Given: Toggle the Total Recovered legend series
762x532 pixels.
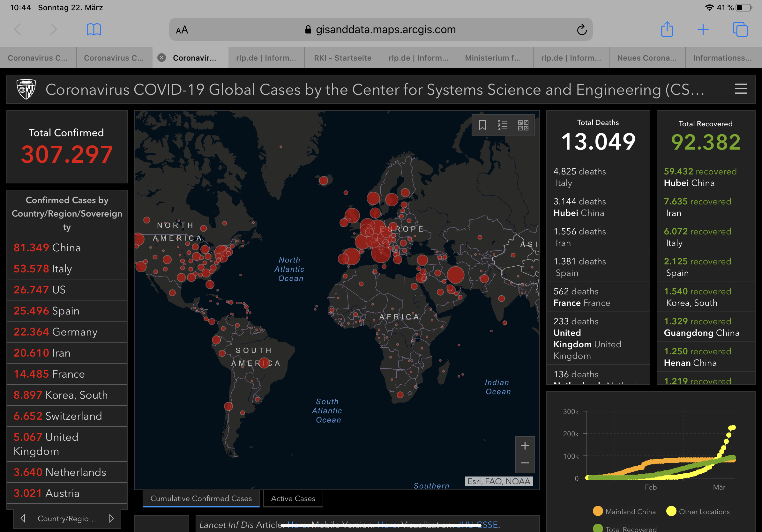Looking at the screenshot, I should [x=624, y=528].
